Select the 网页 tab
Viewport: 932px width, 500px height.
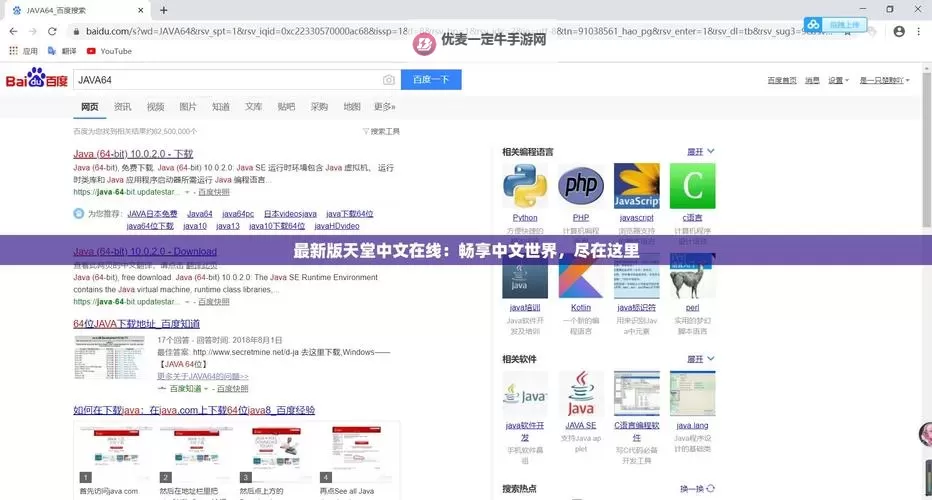(x=90, y=106)
